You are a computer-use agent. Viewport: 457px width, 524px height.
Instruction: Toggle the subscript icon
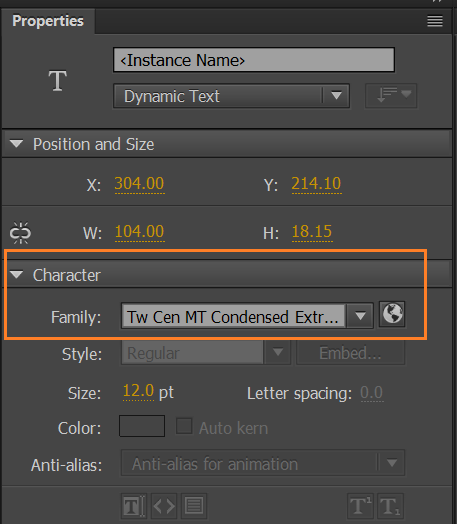coord(390,506)
